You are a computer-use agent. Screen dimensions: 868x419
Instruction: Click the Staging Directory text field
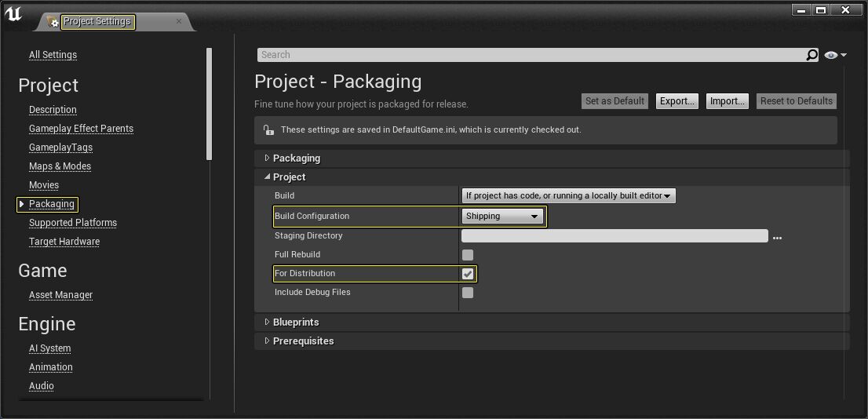click(x=615, y=236)
